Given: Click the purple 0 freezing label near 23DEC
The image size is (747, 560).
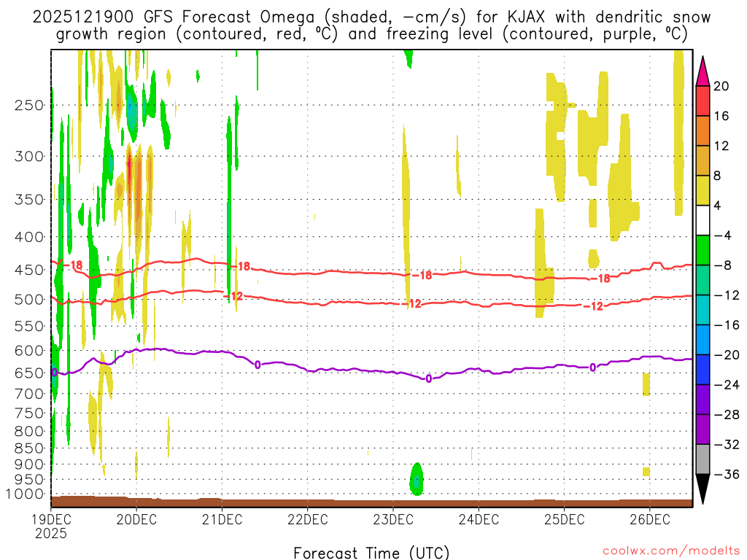Looking at the screenshot, I should click(429, 378).
